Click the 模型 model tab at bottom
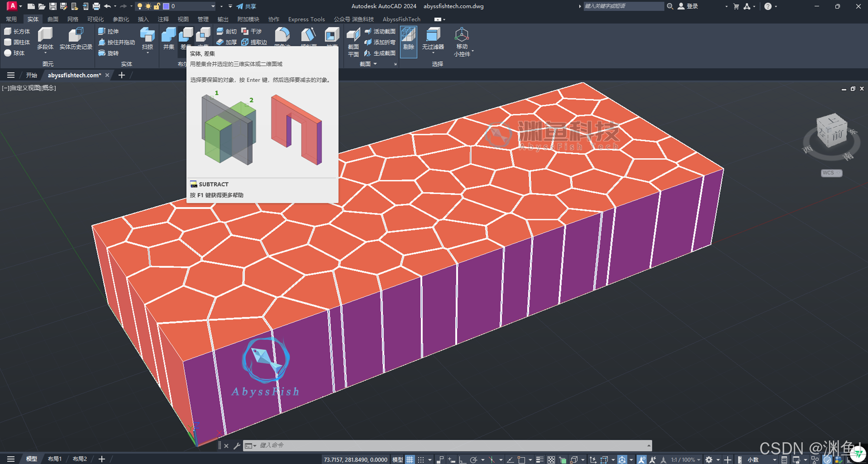Image resolution: width=868 pixels, height=464 pixels. pos(31,459)
